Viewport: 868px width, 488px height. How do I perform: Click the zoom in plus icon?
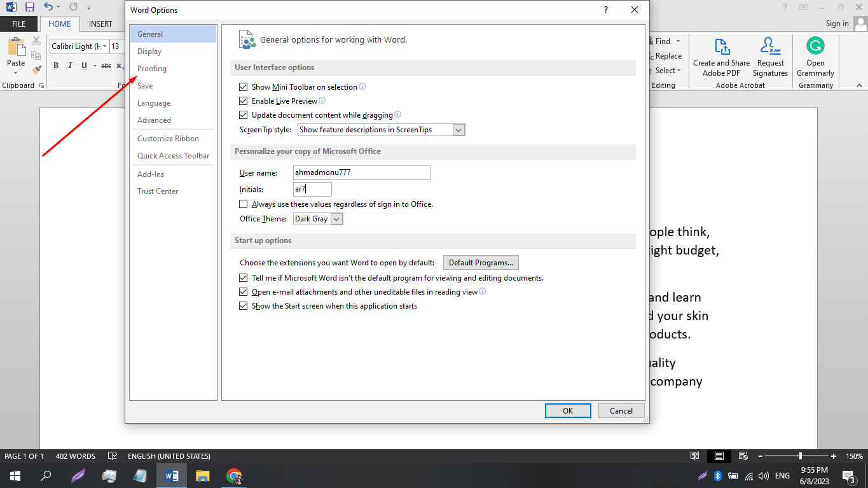coord(834,456)
